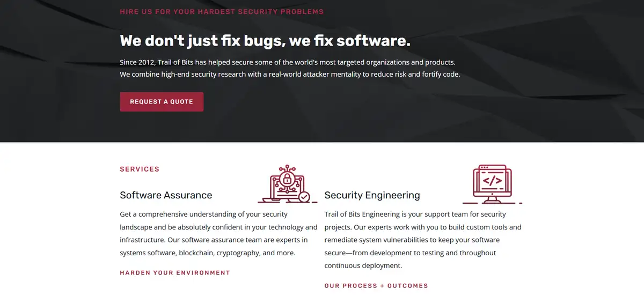The width and height of the screenshot is (644, 296).
Task: Click the Services section label
Action: click(x=140, y=169)
